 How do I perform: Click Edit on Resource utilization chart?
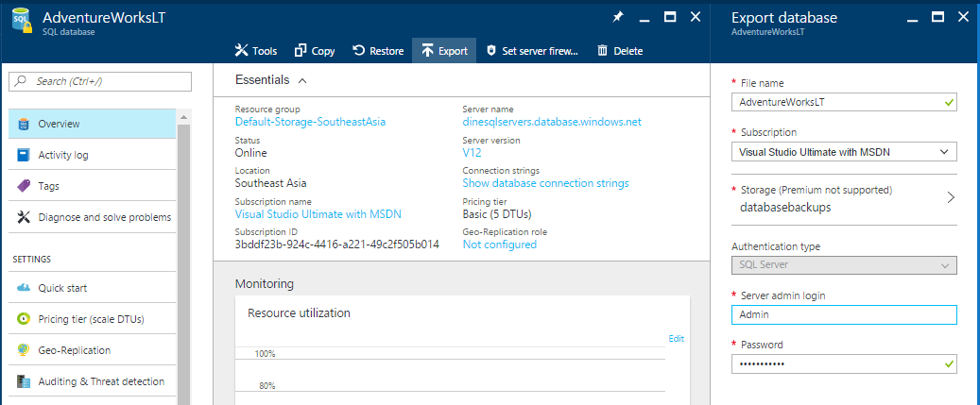(x=677, y=339)
